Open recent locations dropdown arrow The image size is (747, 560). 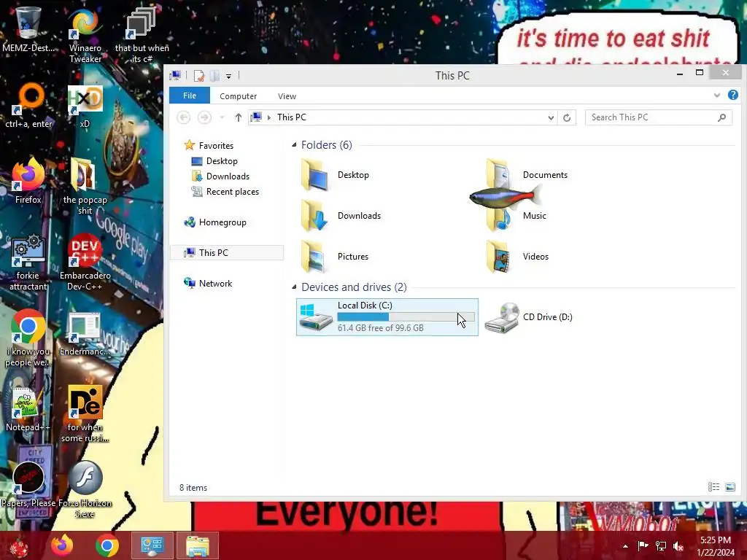[x=222, y=117]
